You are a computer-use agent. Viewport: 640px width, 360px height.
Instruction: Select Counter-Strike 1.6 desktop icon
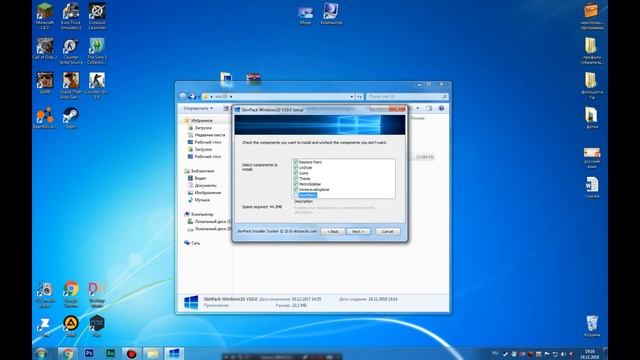coord(97,85)
